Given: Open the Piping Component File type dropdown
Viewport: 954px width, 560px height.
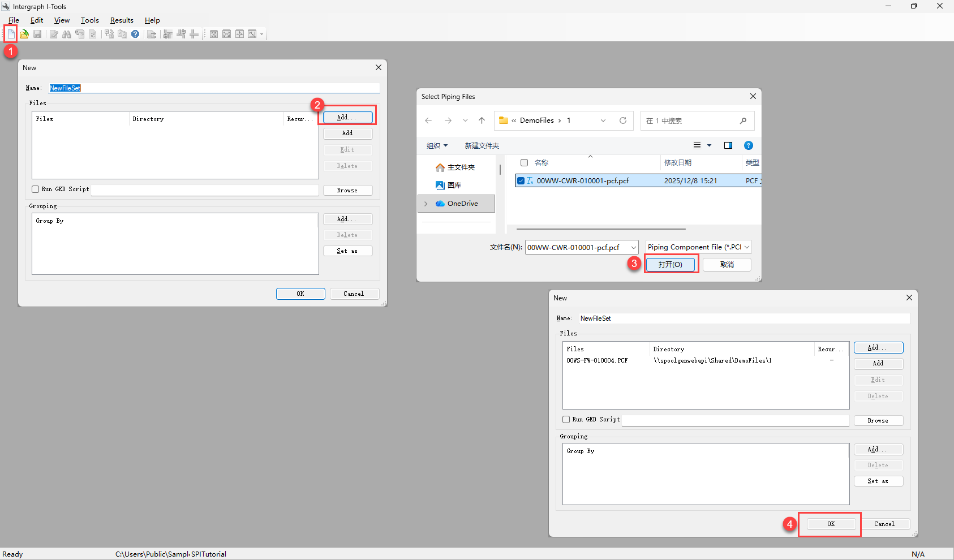Looking at the screenshot, I should click(699, 247).
